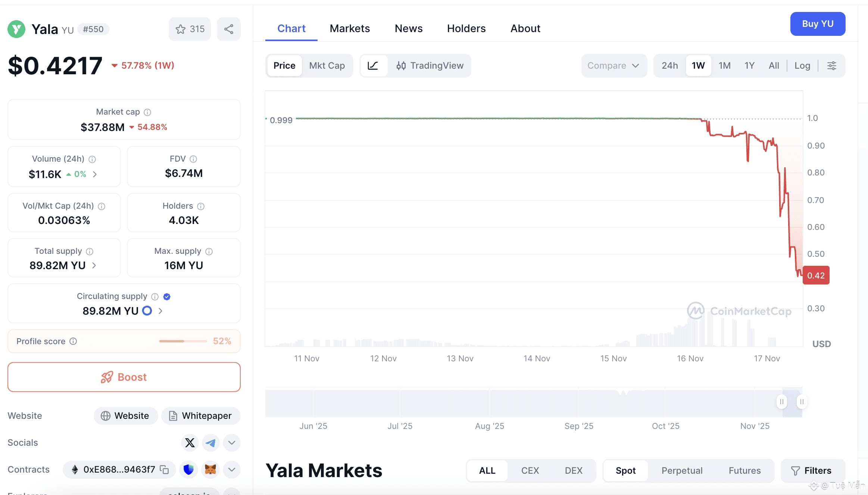Open chart settings sliders icon
The height and width of the screenshot is (495, 868).
pos(832,66)
